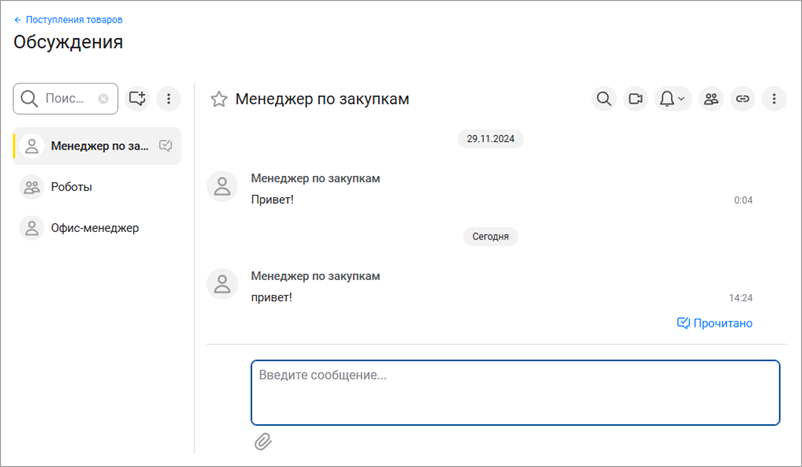This screenshot has height=467, width=802.
Task: Click the Прочитано read status link
Action: pos(715,323)
